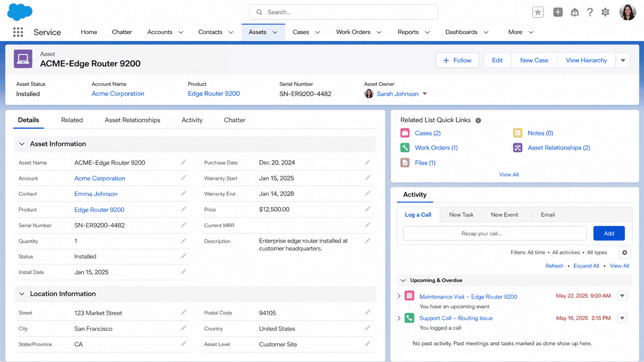This screenshot has height=362, width=644.
Task: Click the Cases briefcase icon
Action: click(405, 133)
